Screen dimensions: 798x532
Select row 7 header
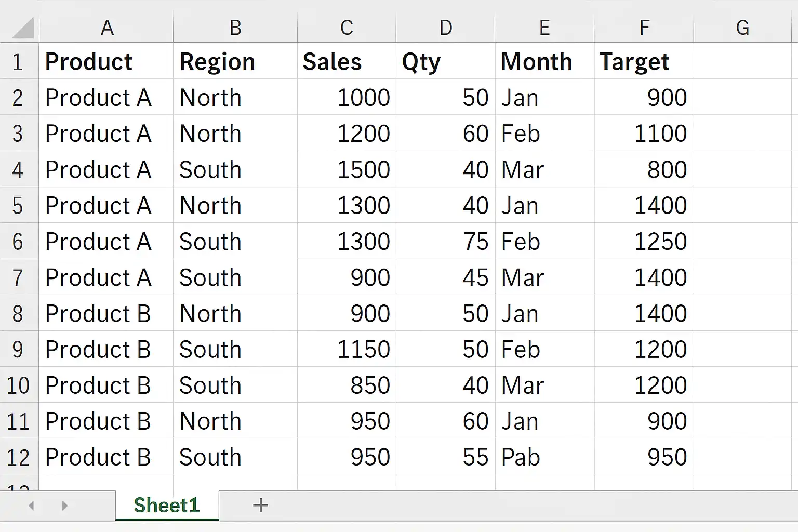pyautogui.click(x=19, y=277)
